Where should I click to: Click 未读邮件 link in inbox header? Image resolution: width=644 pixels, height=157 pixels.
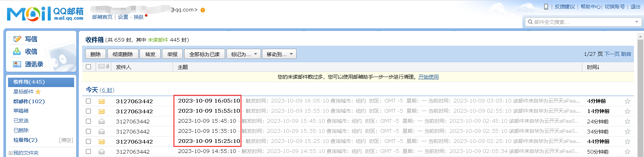click(158, 40)
